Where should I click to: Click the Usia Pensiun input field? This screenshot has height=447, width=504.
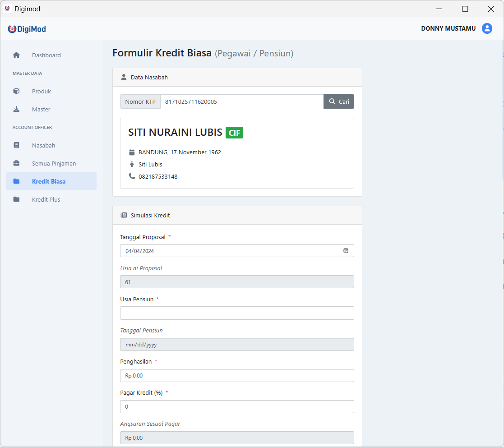(237, 313)
